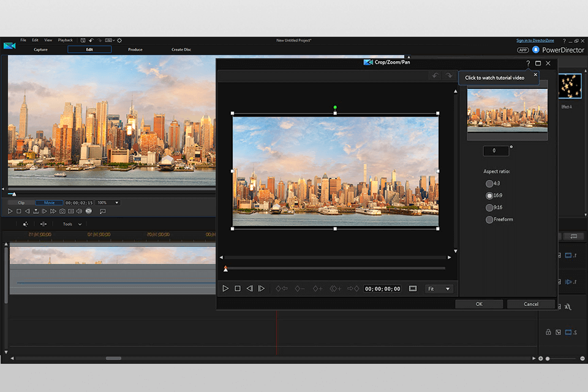Stop the main preview playback
This screenshot has height=392, width=588.
[19, 211]
